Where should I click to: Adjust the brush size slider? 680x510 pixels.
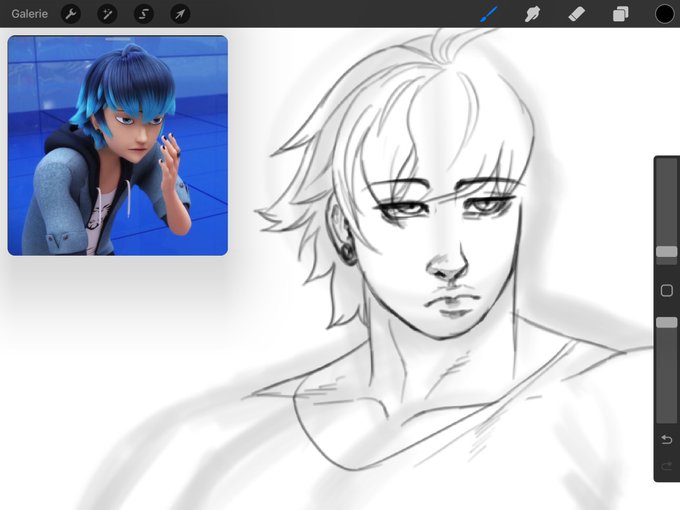tap(667, 252)
